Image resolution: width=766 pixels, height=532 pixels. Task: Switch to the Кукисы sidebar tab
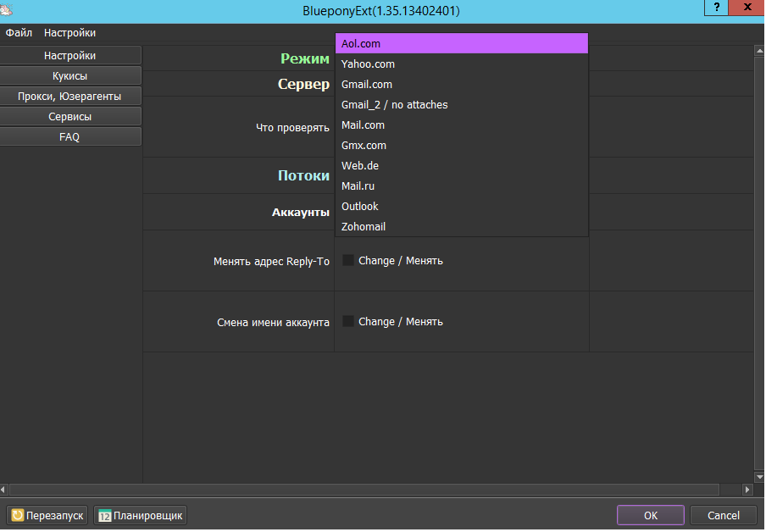(70, 76)
